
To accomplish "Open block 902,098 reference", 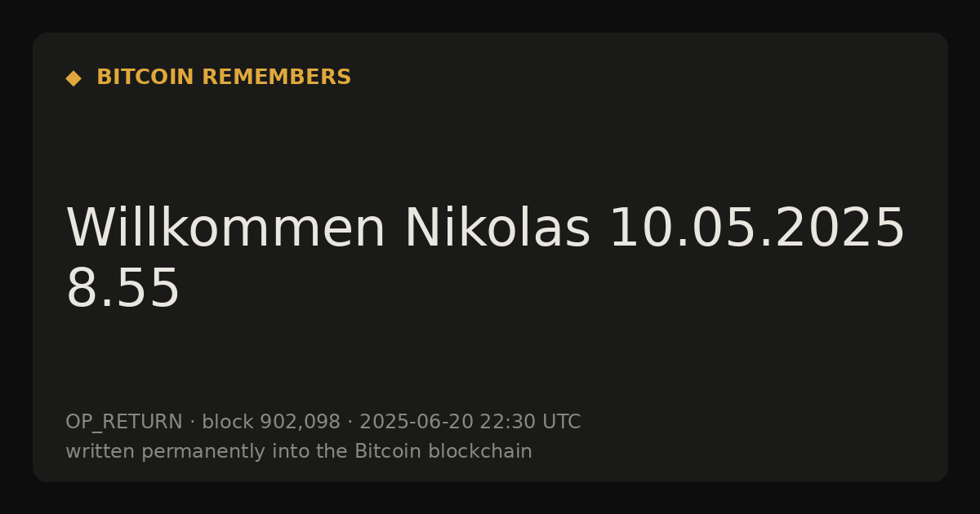I will pyautogui.click(x=271, y=422).
